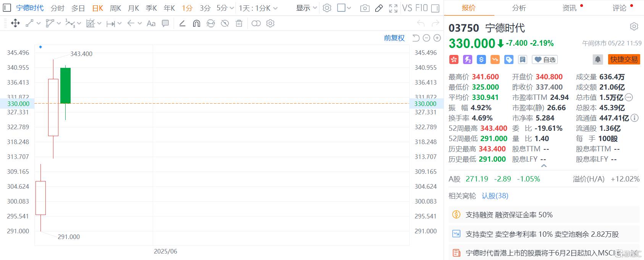
Task: Click the bookmark note icon
Action: coord(523,59)
